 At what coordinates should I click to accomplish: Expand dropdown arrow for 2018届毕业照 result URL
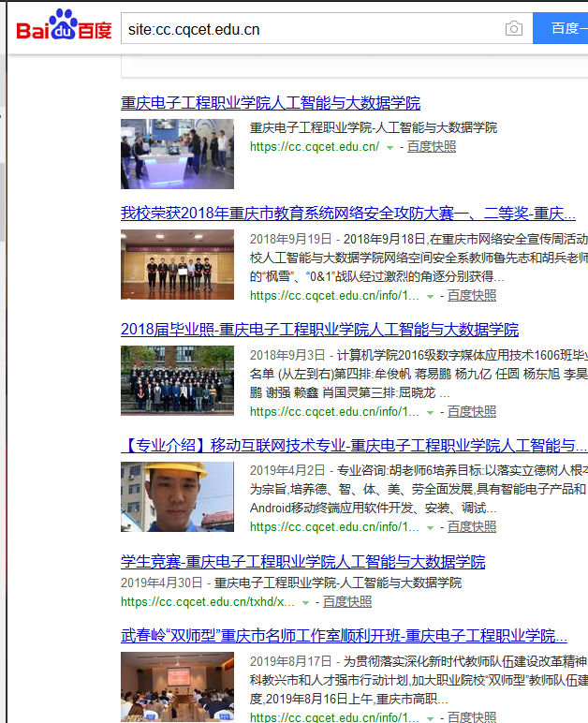click(430, 413)
